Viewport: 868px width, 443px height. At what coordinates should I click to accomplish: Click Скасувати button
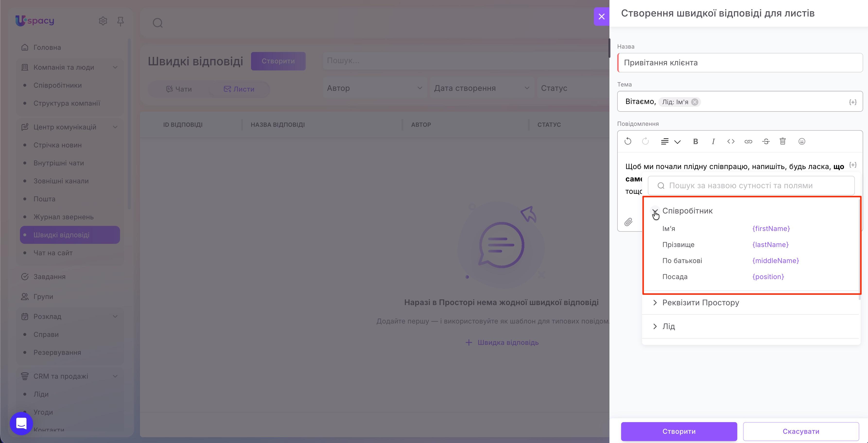point(801,432)
